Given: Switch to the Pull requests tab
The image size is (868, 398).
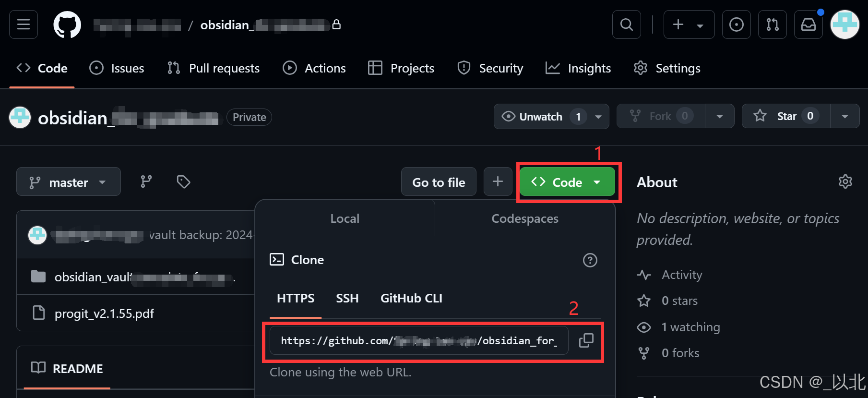Looking at the screenshot, I should tap(214, 68).
